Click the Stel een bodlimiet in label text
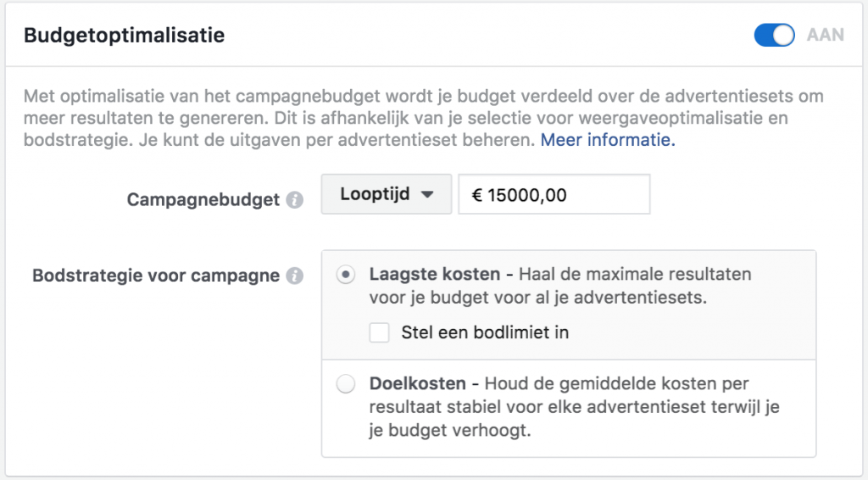 pos(485,332)
